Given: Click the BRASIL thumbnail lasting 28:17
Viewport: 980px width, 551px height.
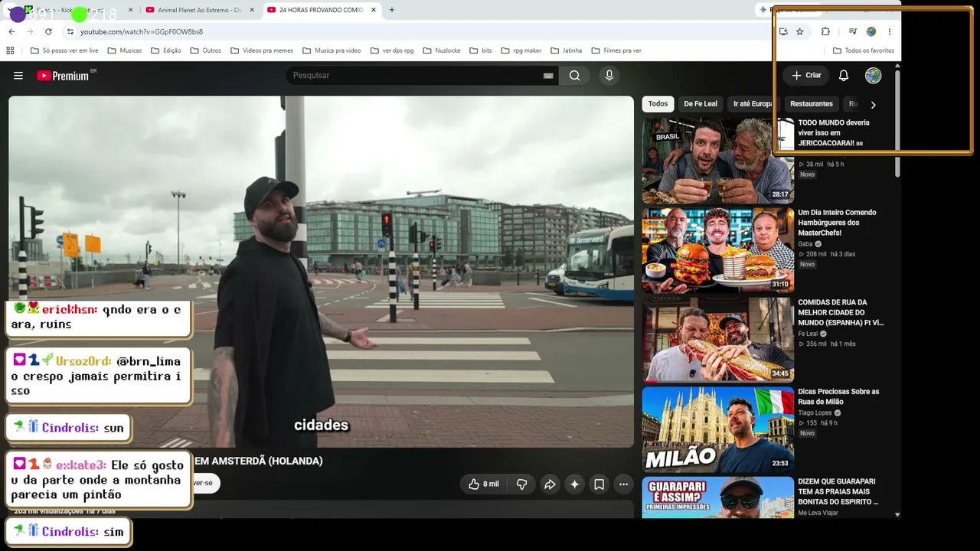Looking at the screenshot, I should [x=718, y=161].
